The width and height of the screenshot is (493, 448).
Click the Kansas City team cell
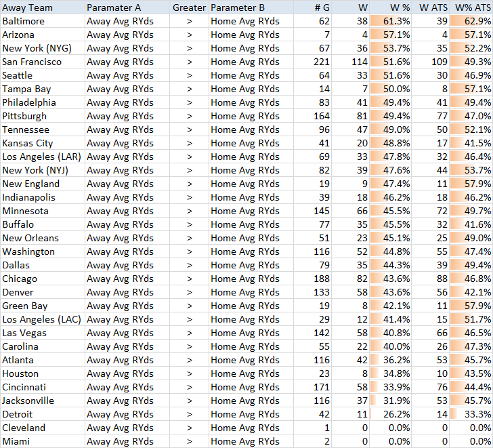[43, 143]
